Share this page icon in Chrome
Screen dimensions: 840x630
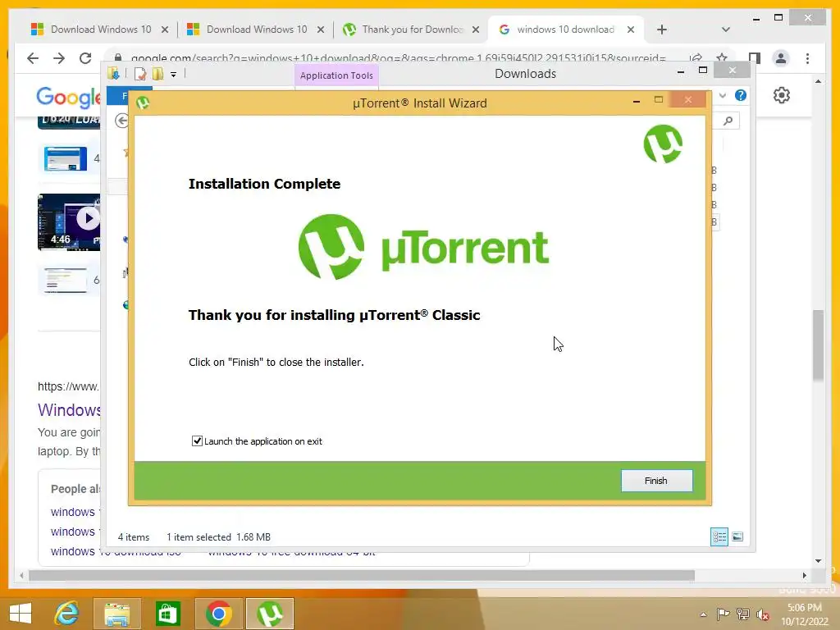[x=696, y=58]
